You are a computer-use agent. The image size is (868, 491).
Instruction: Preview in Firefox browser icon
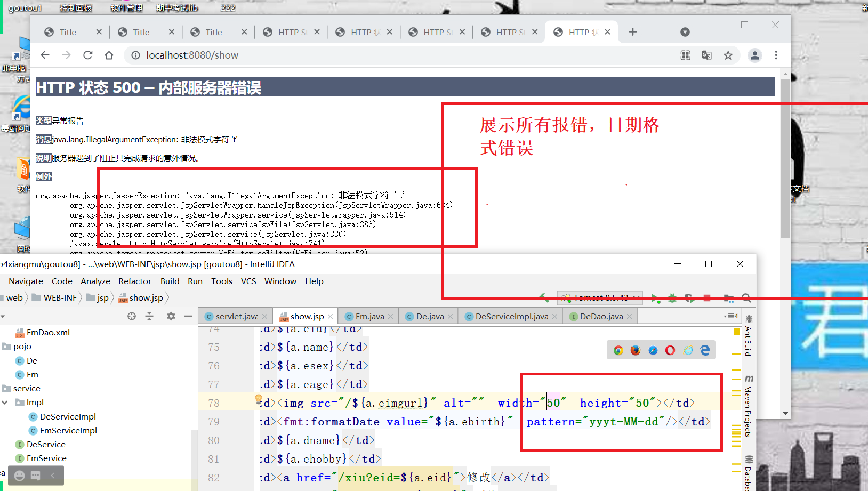pyautogui.click(x=636, y=350)
